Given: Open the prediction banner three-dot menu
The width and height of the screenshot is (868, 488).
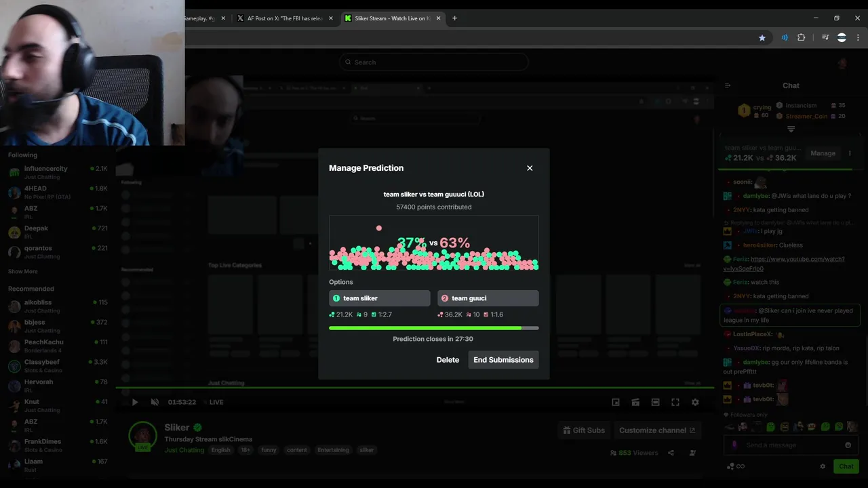Looking at the screenshot, I should [x=850, y=153].
